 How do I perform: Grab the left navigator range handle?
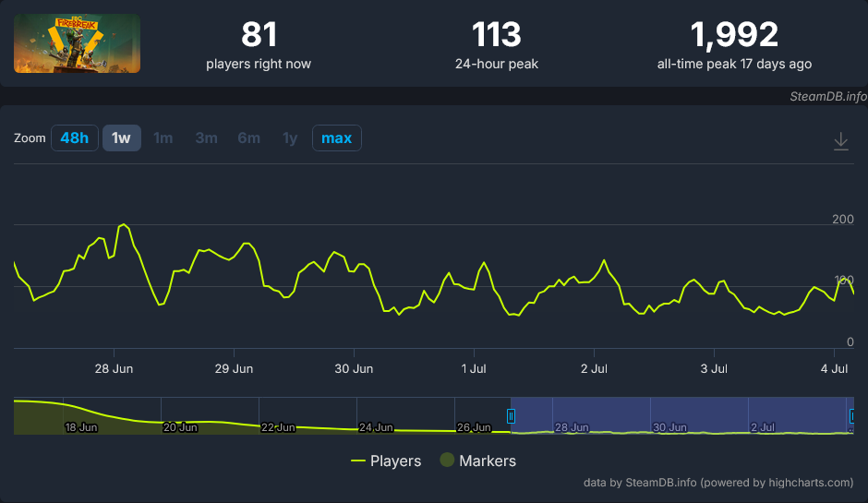click(511, 415)
